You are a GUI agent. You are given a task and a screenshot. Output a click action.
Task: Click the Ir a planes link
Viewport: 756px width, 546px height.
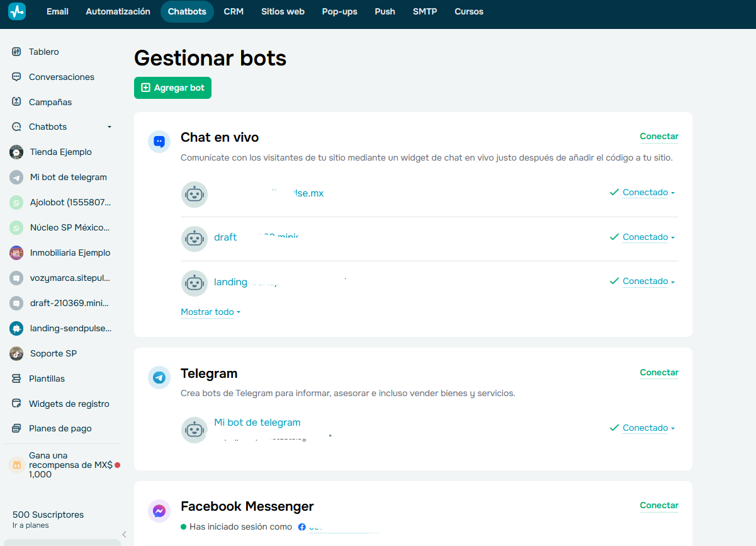(30, 525)
